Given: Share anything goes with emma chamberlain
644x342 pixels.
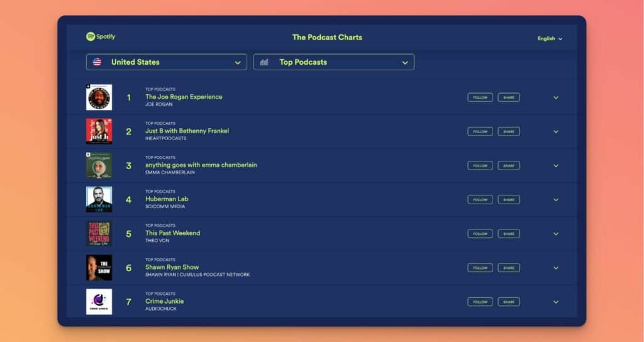Looking at the screenshot, I should tap(509, 165).
